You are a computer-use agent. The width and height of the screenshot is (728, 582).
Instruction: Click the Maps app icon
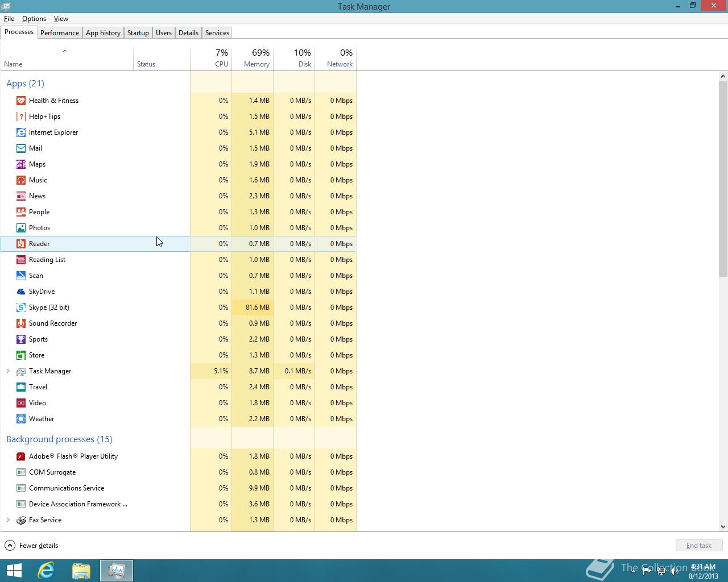(21, 164)
